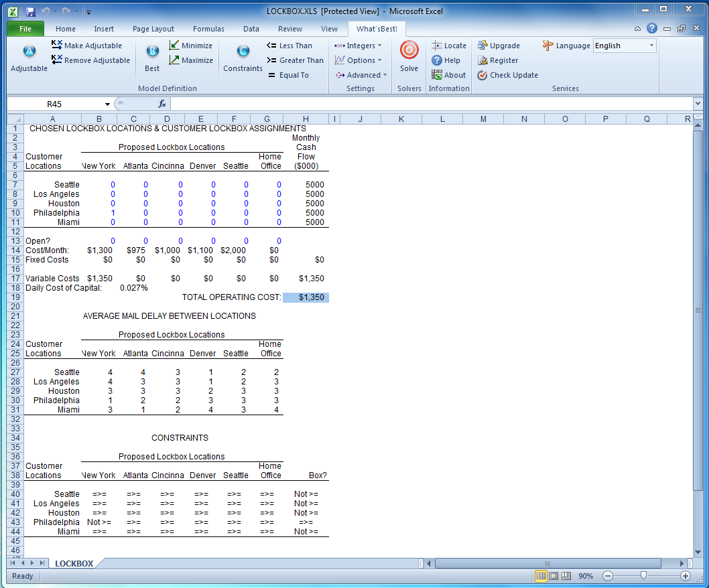
Task: Go to the first sheet with navigation arrow
Action: tap(13, 563)
